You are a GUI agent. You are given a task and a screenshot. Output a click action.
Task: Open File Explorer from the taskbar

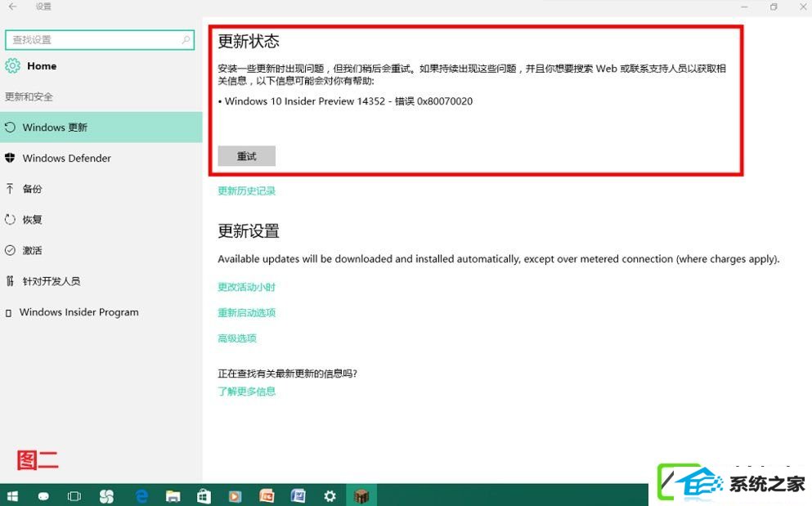tap(173, 497)
